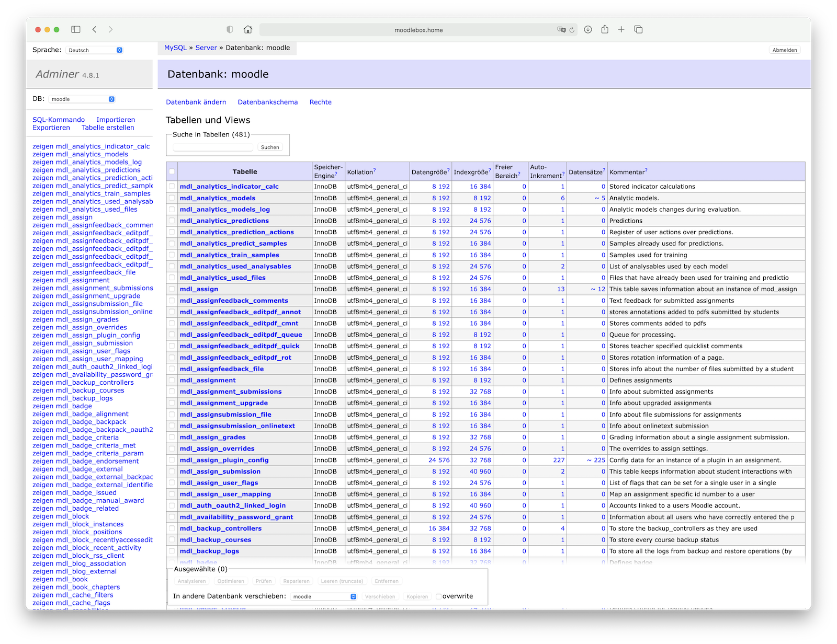Open Datenbank ändern
The image size is (837, 644).
pos(196,102)
